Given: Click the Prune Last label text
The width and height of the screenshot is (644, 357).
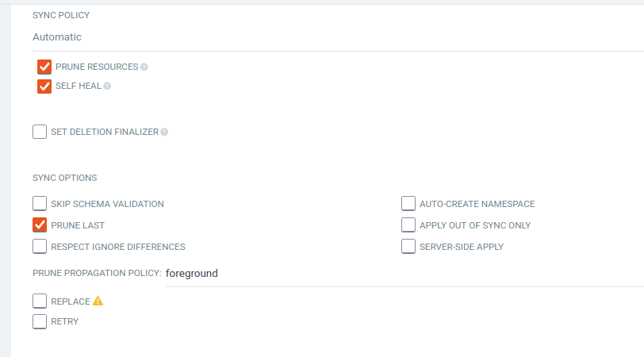Looking at the screenshot, I should point(78,225).
